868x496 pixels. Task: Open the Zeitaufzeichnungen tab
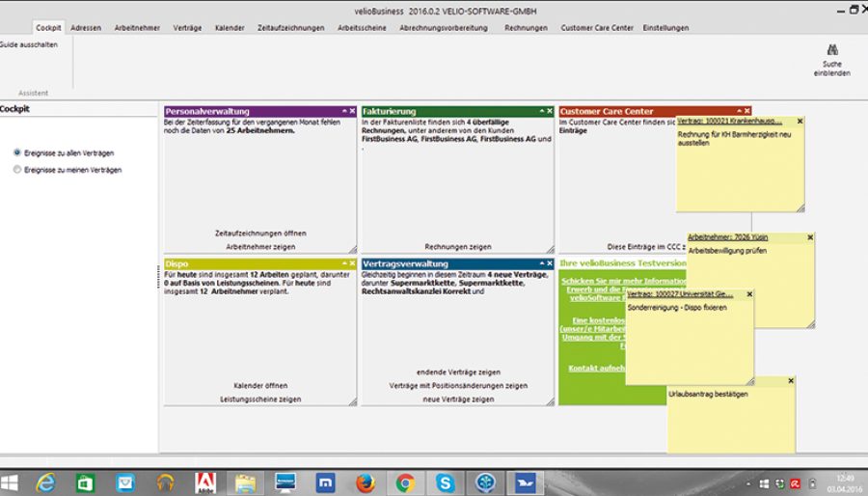point(291,28)
